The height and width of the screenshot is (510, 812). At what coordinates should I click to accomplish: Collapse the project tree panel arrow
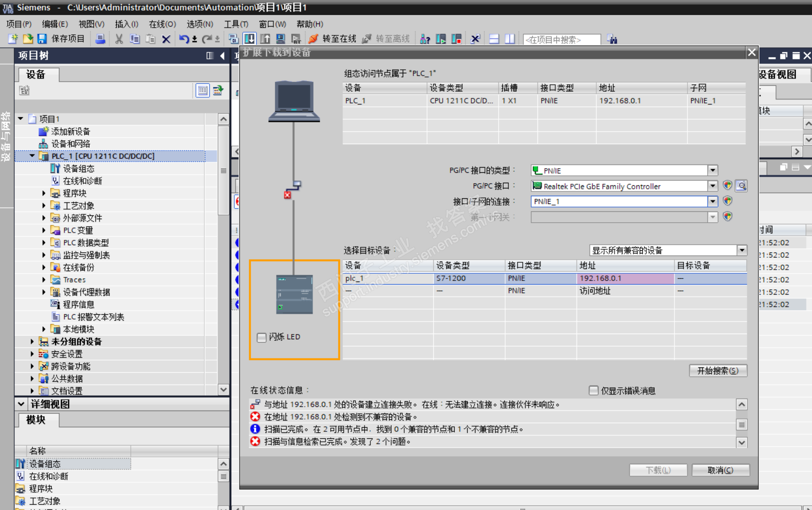[x=222, y=56]
